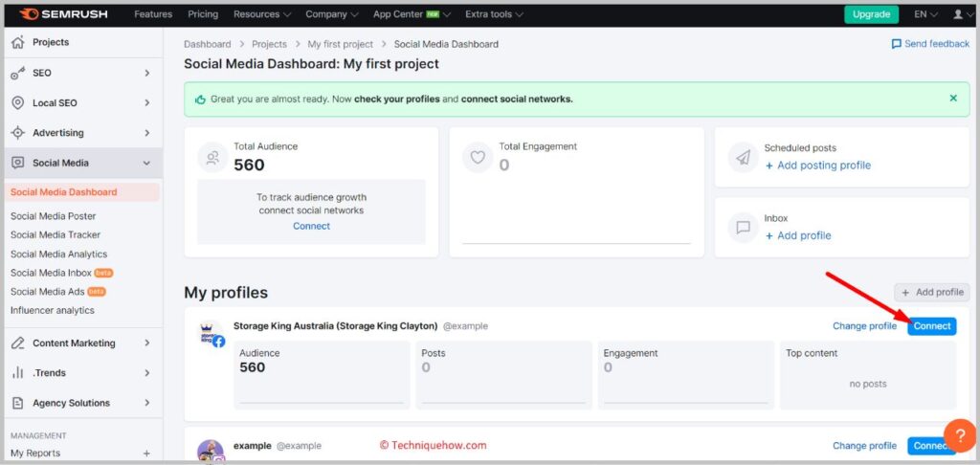Click the Top content no posts tile

(x=867, y=375)
